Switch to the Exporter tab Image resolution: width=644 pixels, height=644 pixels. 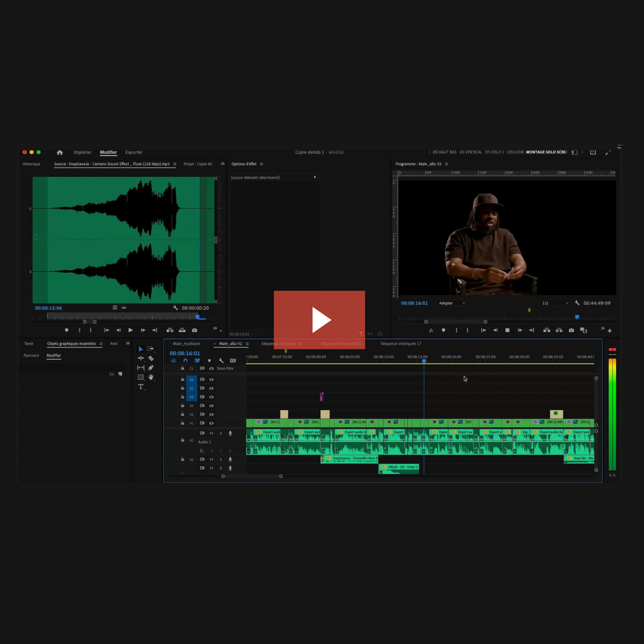[134, 152]
